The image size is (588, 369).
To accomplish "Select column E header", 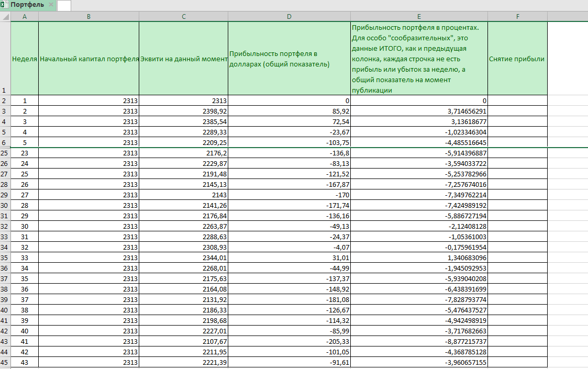I will click(x=419, y=17).
